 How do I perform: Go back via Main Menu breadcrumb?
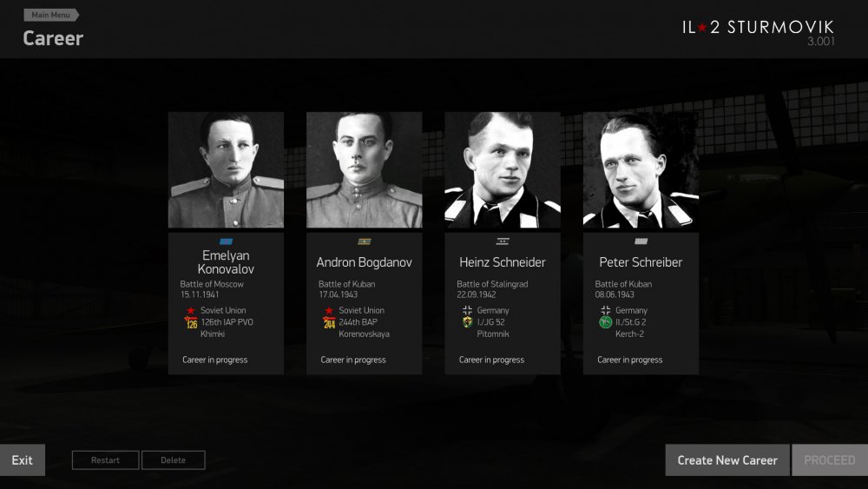tap(51, 15)
